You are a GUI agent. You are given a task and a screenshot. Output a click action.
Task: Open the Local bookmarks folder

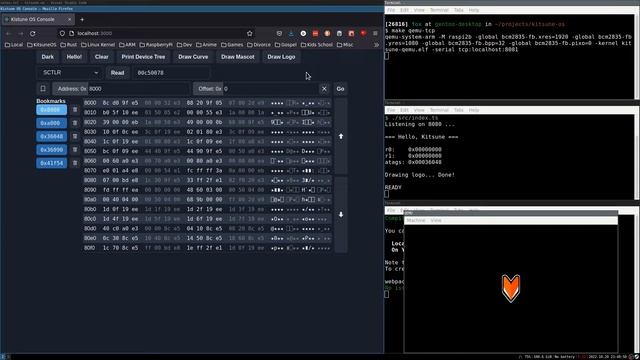pos(14,45)
